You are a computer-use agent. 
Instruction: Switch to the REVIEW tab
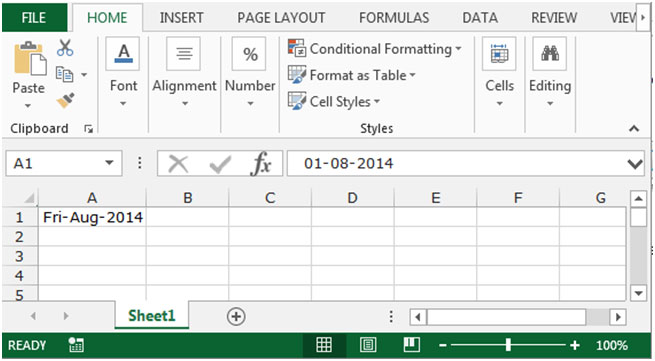554,18
